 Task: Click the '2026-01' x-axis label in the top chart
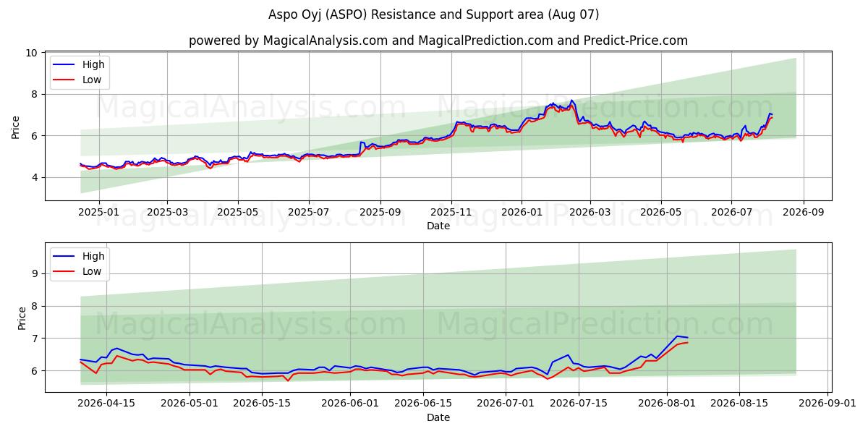click(x=522, y=213)
